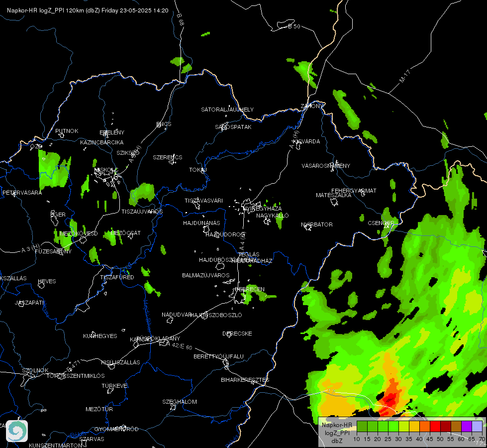This screenshot has width=487, height=448.
Task: Click the SZERENCS city label
Action: 168,157
